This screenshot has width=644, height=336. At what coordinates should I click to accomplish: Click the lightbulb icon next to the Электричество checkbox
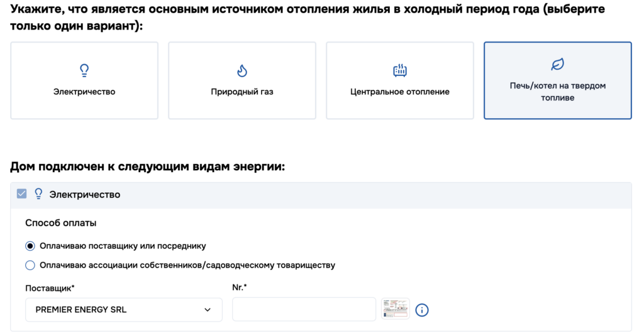[x=38, y=194]
